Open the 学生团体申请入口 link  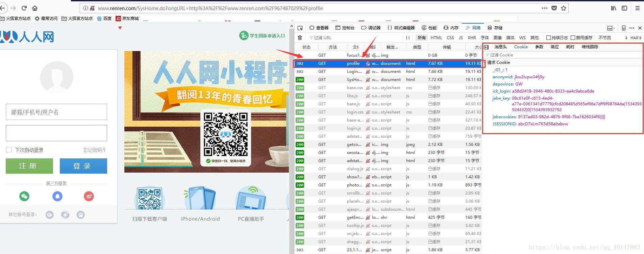point(263,35)
